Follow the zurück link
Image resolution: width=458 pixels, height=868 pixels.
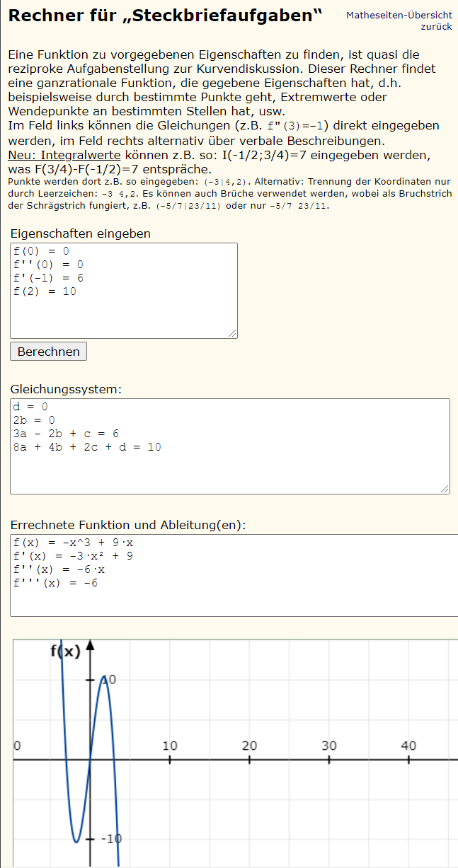click(438, 26)
